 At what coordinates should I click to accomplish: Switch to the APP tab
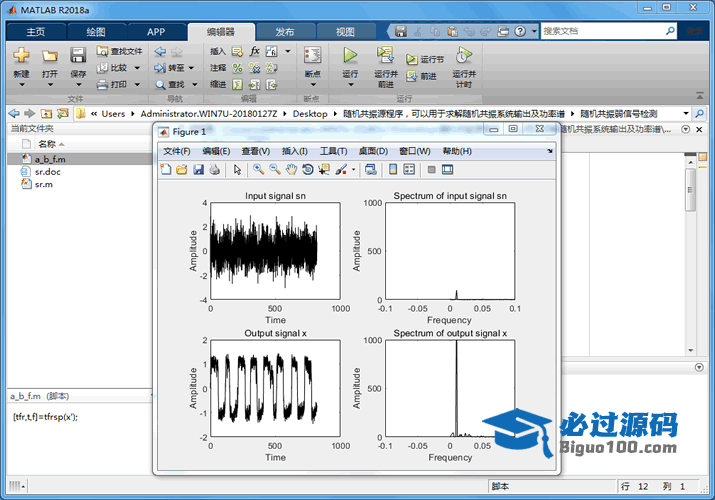tap(156, 31)
